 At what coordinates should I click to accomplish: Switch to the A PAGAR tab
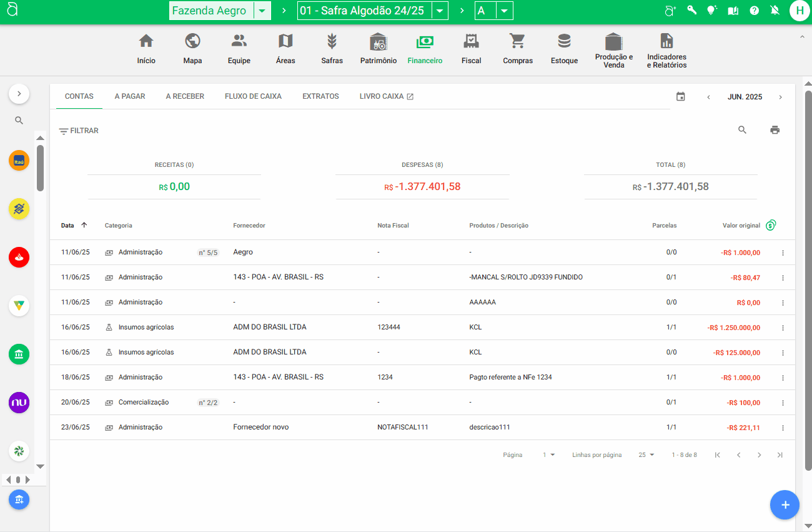130,96
